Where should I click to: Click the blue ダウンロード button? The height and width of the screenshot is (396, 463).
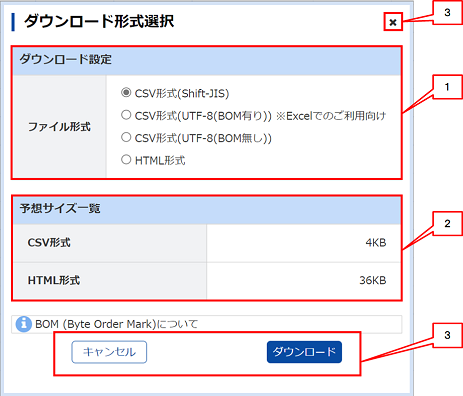pyautogui.click(x=304, y=352)
